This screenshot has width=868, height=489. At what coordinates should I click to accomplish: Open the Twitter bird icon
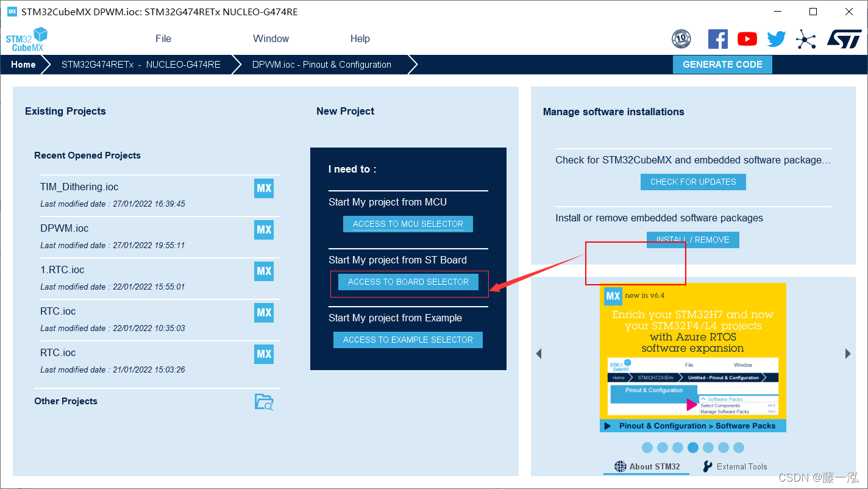coord(776,39)
